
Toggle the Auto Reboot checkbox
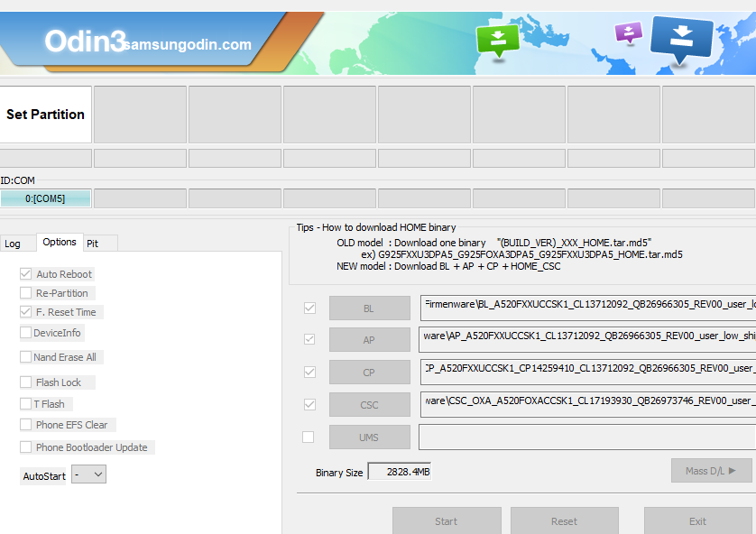[25, 273]
